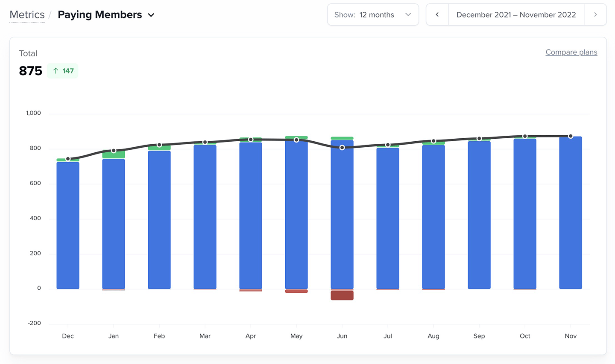This screenshot has width=615, height=364.
Task: Select the dark red churn bar under June
Action: coord(342,295)
